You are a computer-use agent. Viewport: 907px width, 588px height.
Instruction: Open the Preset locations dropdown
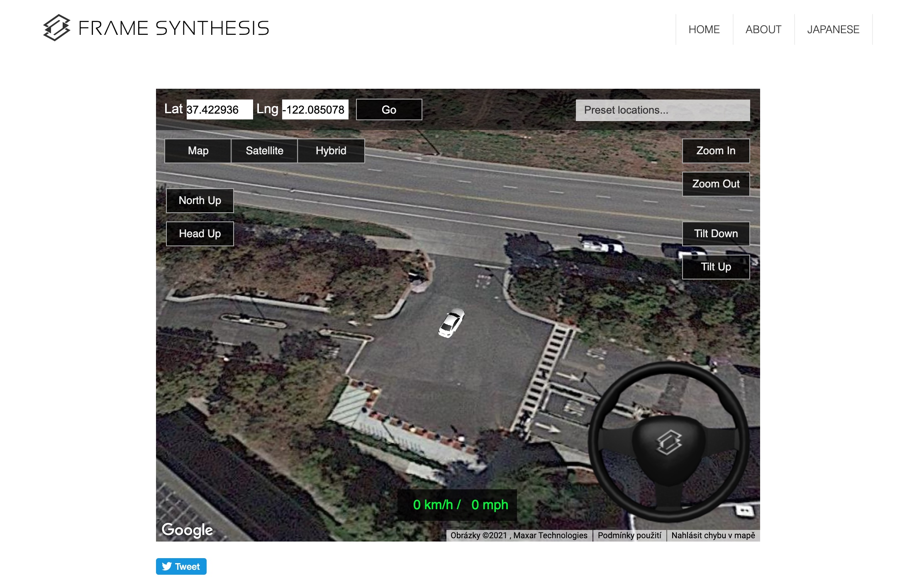click(663, 110)
